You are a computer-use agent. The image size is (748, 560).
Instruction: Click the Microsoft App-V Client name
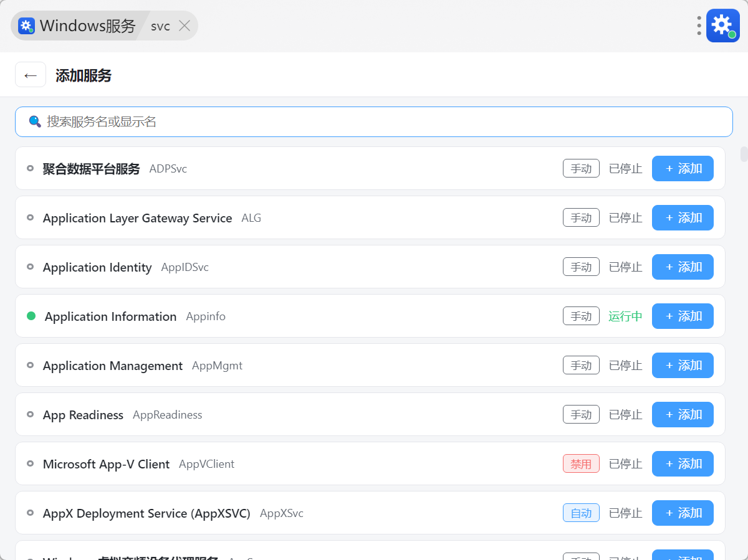tap(106, 464)
